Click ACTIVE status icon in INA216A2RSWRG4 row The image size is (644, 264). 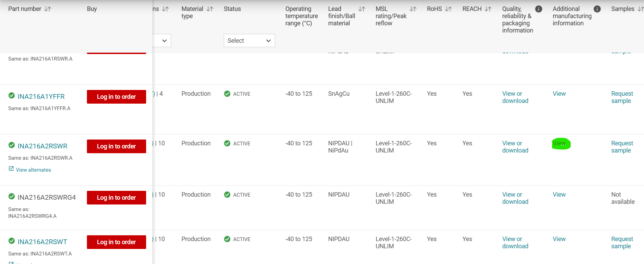coord(227,195)
